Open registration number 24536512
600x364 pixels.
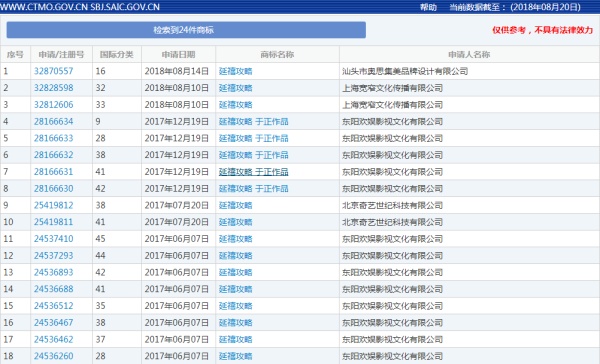53,306
